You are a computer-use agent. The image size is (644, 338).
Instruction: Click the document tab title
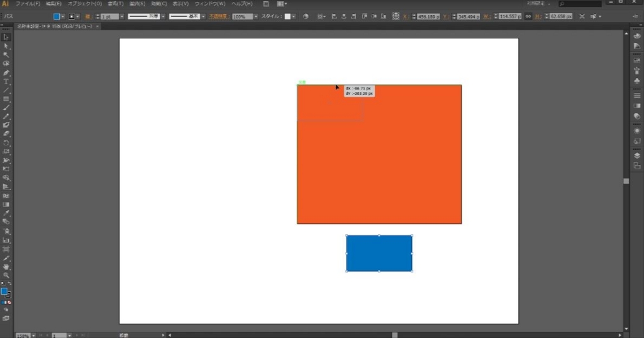tap(55, 26)
